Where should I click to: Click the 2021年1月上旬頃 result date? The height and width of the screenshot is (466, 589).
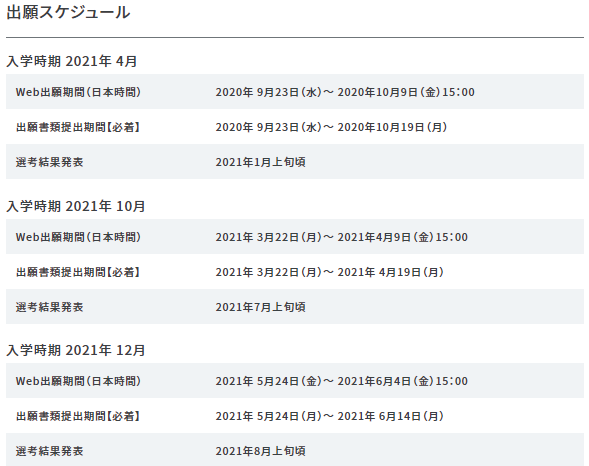261,162
